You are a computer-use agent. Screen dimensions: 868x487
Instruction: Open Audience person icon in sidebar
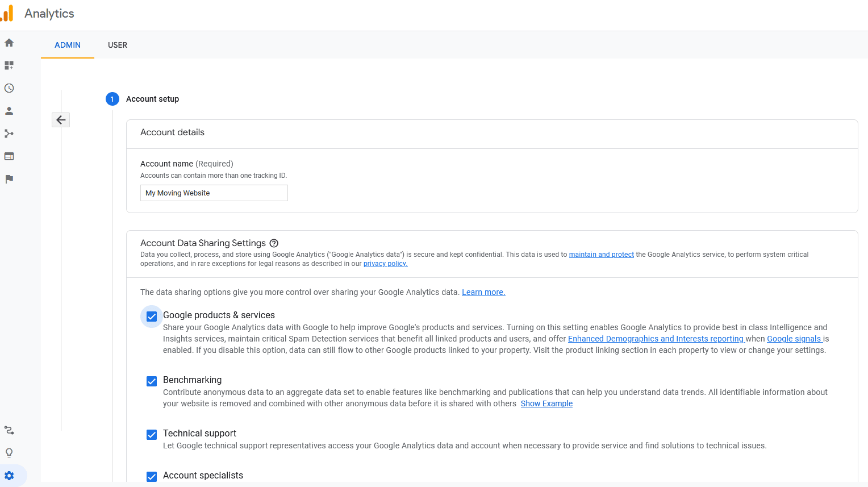(9, 111)
